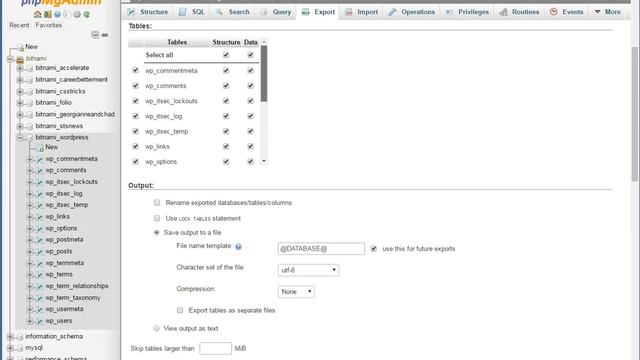640x360 pixels.
Task: Click the file name template help icon
Action: tap(238, 247)
